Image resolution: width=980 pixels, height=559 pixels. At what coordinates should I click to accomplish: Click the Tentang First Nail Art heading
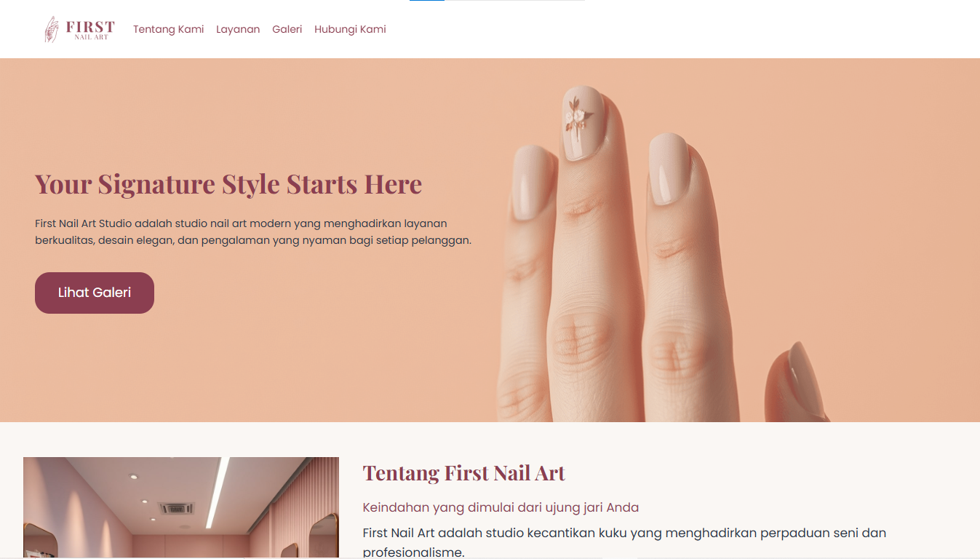(x=464, y=473)
